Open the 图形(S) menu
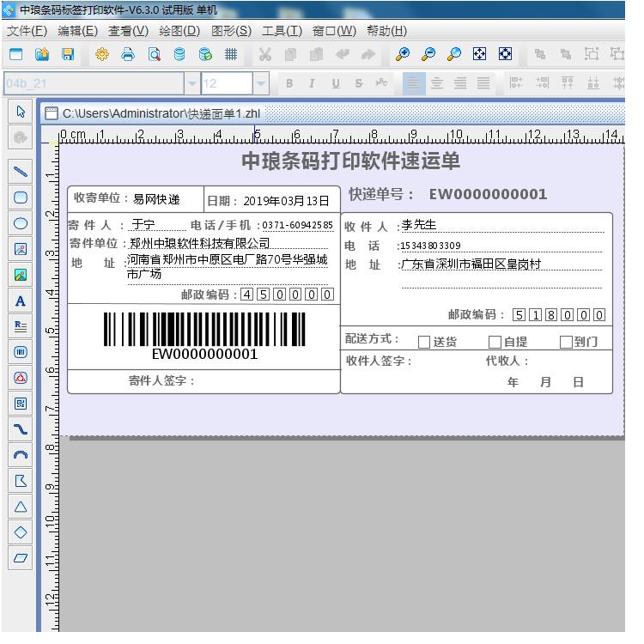Screen dimensions: 644x644 click(231, 31)
